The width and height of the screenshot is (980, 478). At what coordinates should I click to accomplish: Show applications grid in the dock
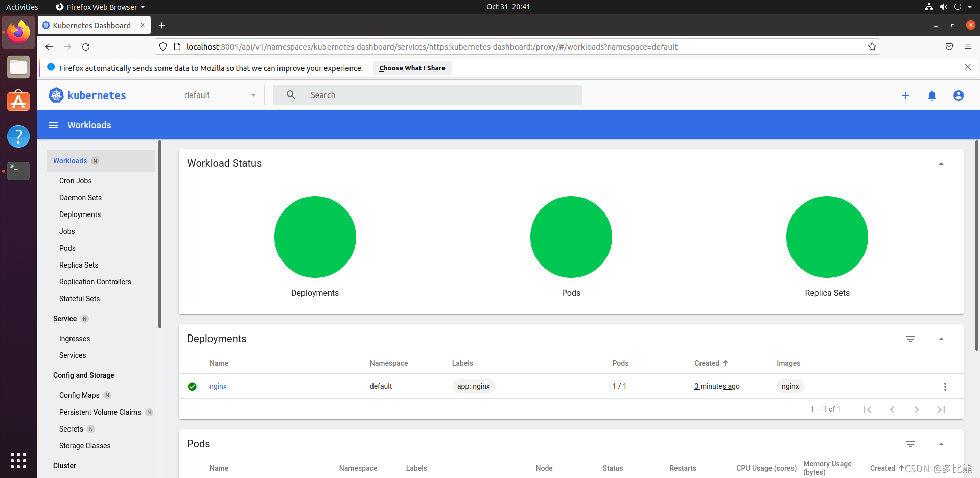(x=18, y=461)
